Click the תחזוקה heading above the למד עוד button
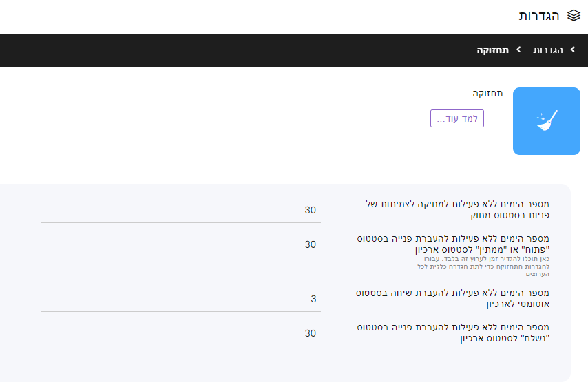This screenshot has height=389, width=588. [x=487, y=93]
